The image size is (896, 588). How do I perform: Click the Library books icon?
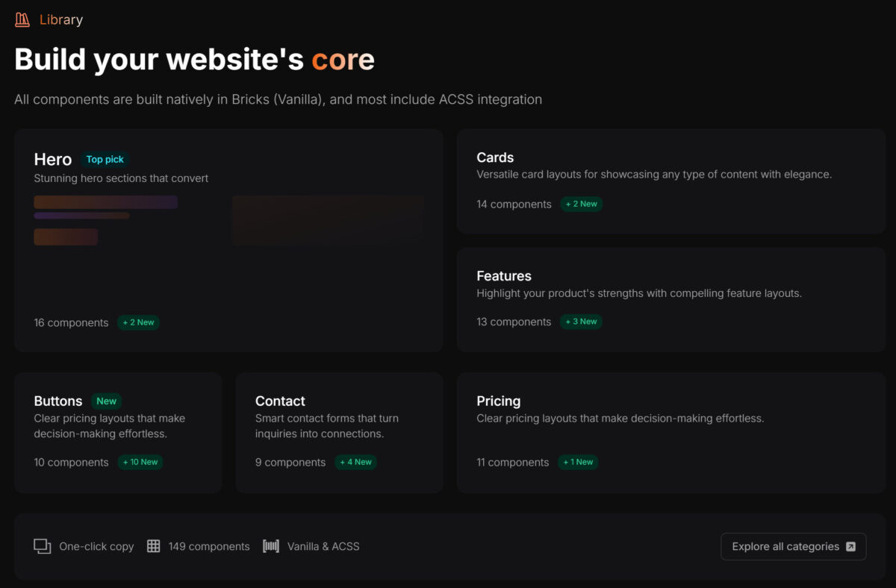tap(22, 20)
